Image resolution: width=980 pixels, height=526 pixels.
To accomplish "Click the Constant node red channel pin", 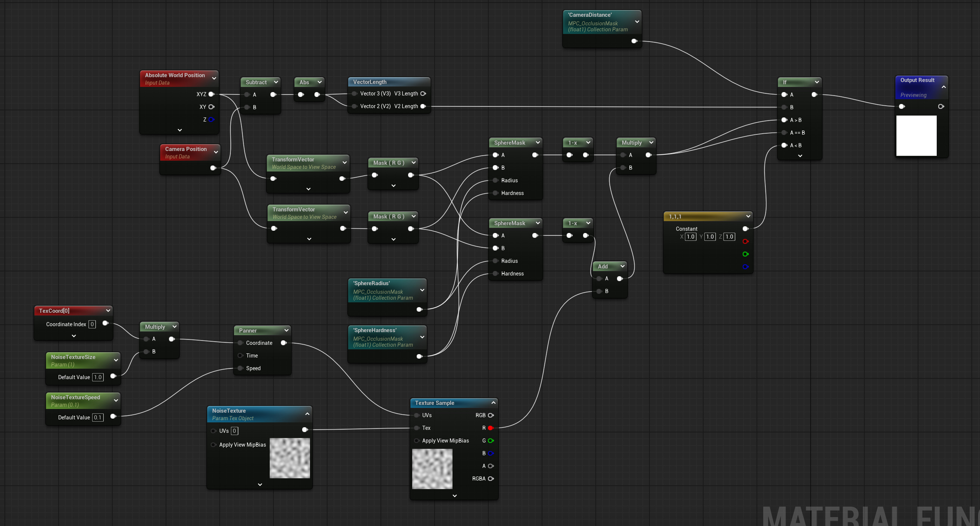I will click(745, 241).
